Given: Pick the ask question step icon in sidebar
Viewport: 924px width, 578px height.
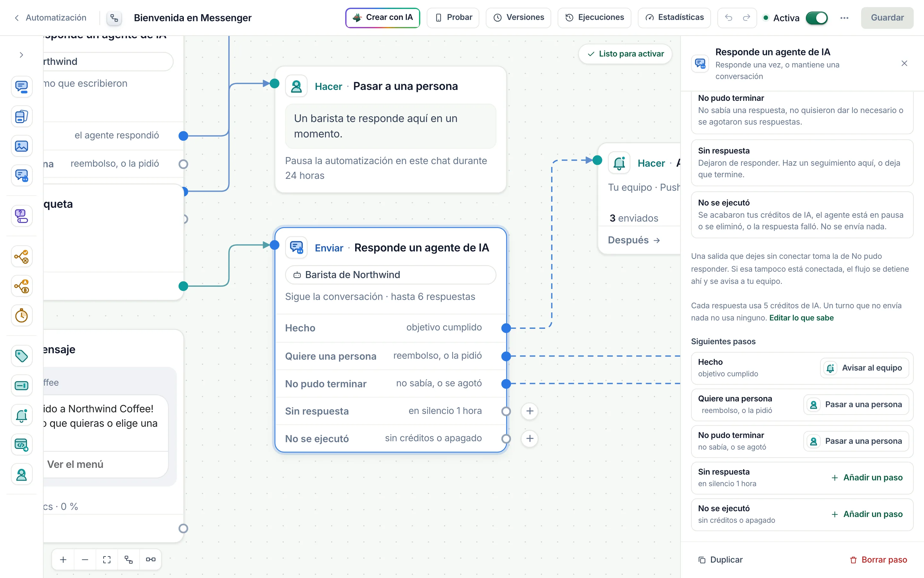Looking at the screenshot, I should tap(21, 216).
